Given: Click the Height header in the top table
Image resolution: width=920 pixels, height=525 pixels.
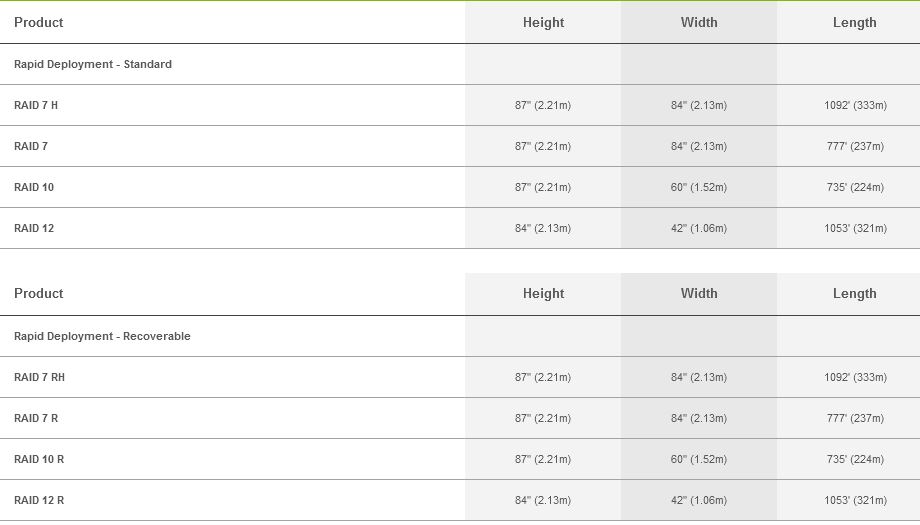Looking at the screenshot, I should (543, 22).
